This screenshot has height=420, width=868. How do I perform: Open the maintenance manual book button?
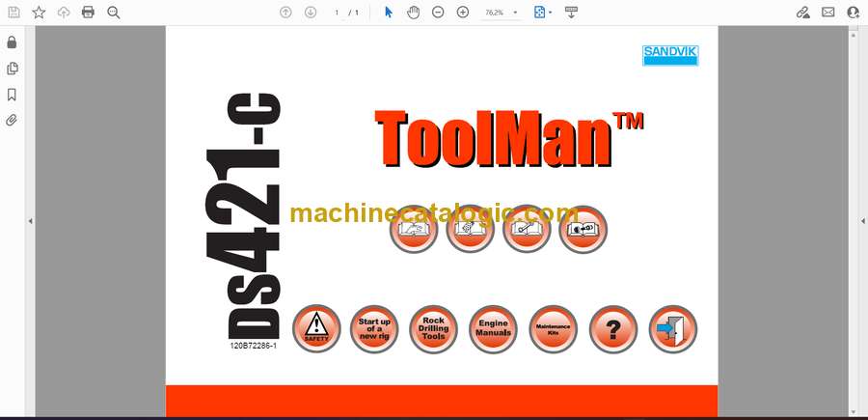tap(470, 230)
